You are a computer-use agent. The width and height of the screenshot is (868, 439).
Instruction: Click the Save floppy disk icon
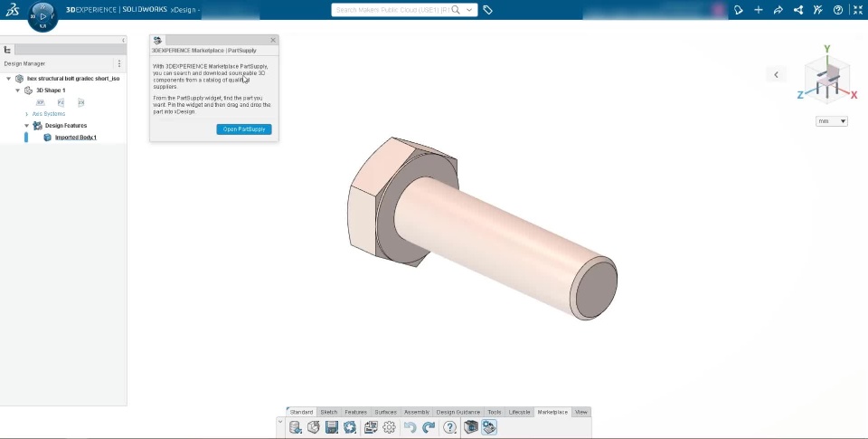[332, 427]
